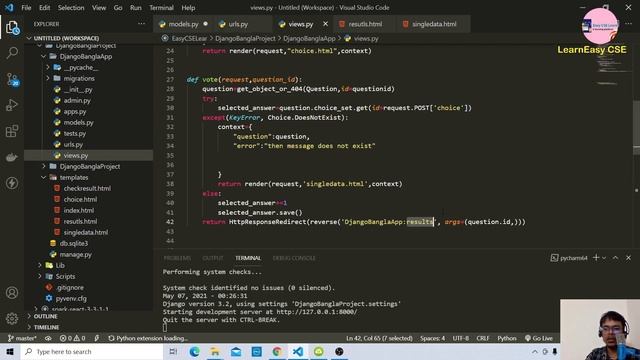The image size is (640, 360).
Task: Add a new terminal with plus icon
Action: 596,258
